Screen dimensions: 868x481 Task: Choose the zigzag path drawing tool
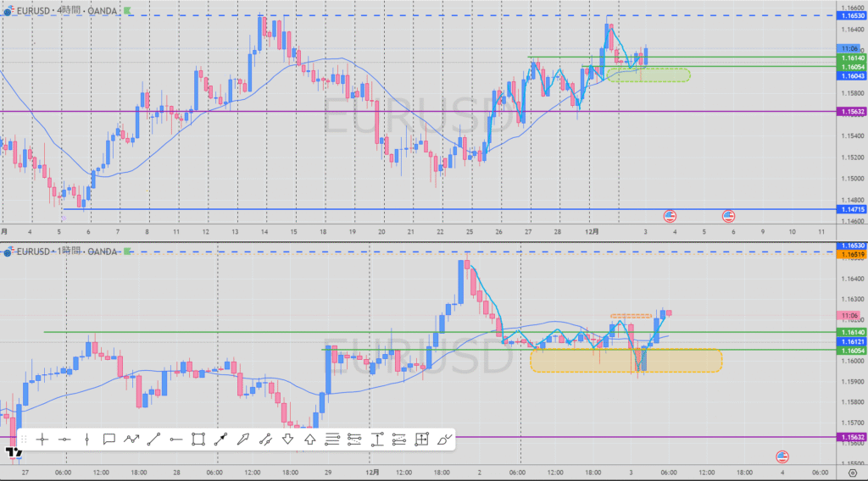coord(131,439)
